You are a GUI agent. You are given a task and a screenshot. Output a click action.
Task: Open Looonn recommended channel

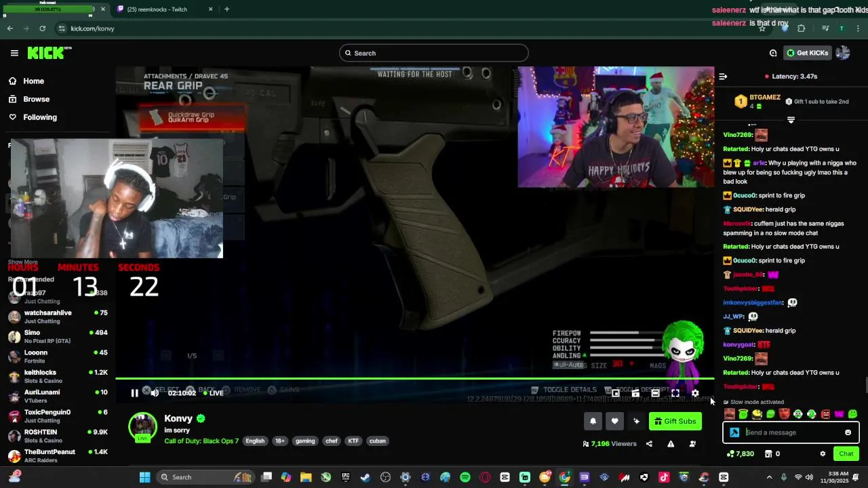click(x=58, y=357)
